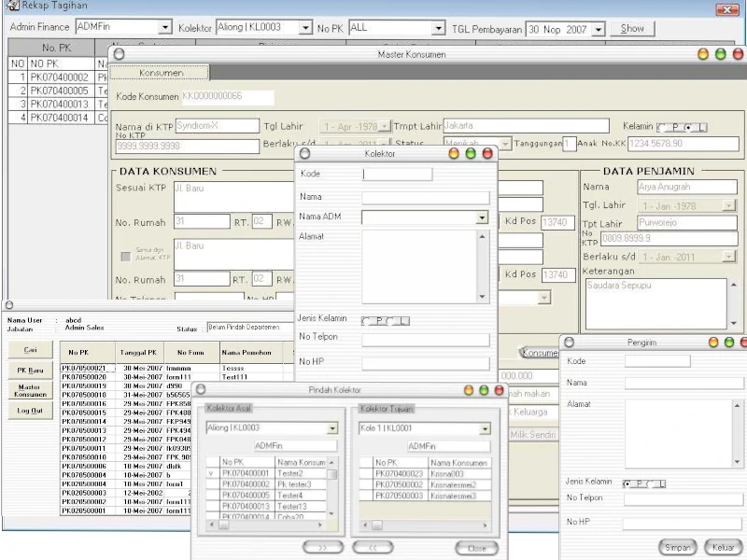Click the round icon left of Pengirim title

coord(568,343)
